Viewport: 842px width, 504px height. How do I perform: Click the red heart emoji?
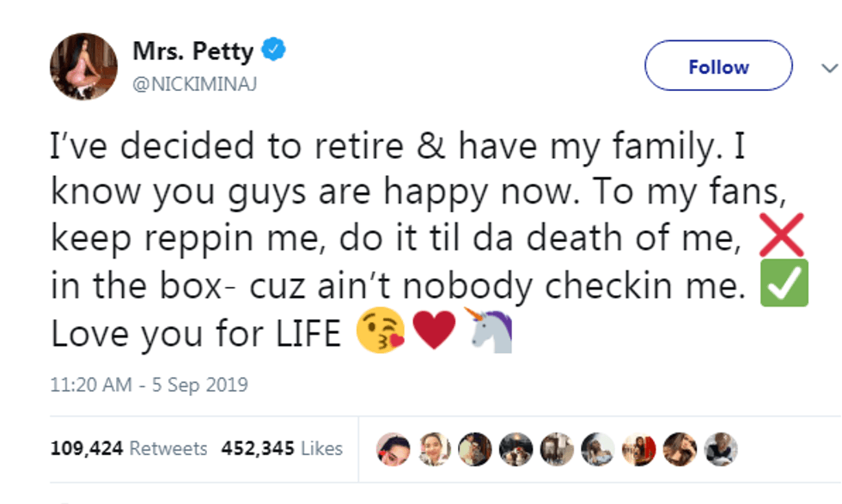(x=435, y=333)
